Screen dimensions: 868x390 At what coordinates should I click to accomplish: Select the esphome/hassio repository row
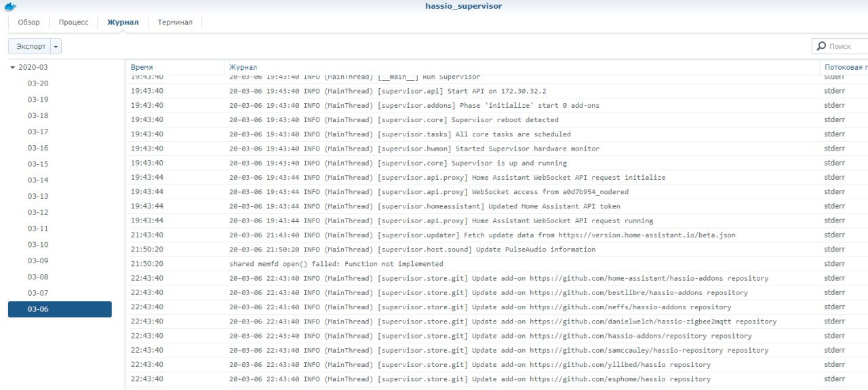click(496, 378)
